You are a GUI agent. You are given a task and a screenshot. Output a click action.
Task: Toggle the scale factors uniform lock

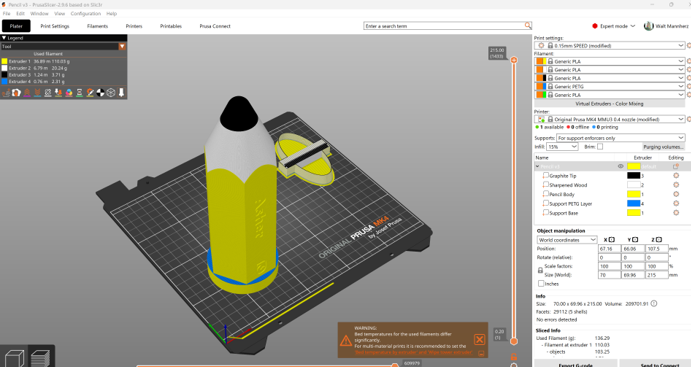pos(540,271)
